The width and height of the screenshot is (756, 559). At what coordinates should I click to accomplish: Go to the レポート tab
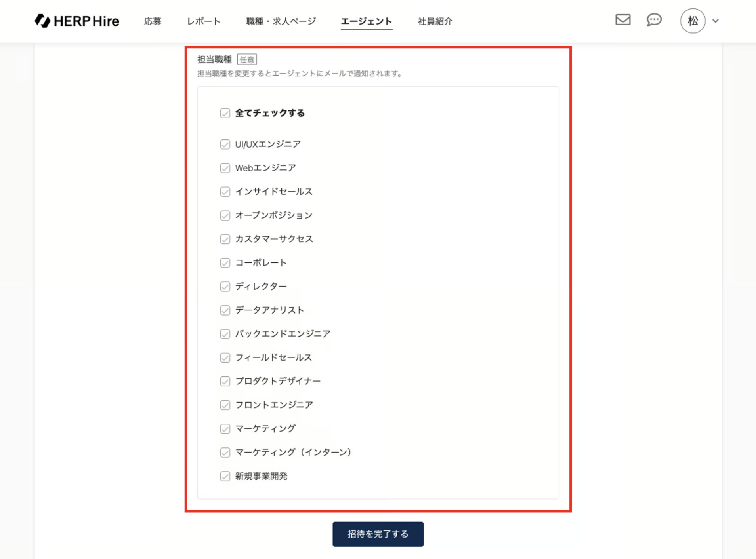coord(204,21)
